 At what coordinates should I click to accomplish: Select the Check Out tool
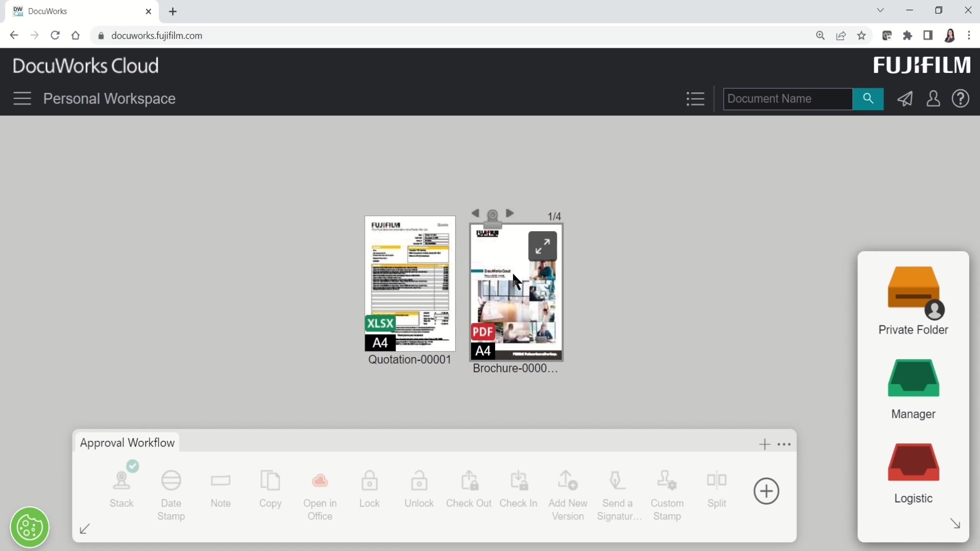click(x=469, y=490)
